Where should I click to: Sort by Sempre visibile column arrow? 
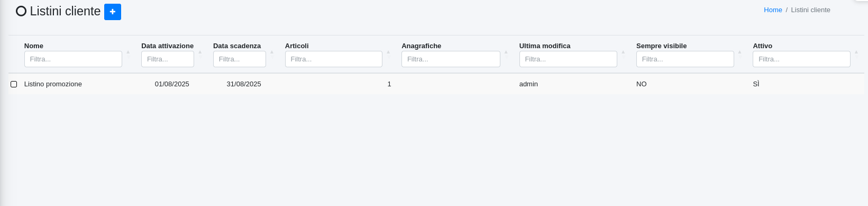(740, 52)
